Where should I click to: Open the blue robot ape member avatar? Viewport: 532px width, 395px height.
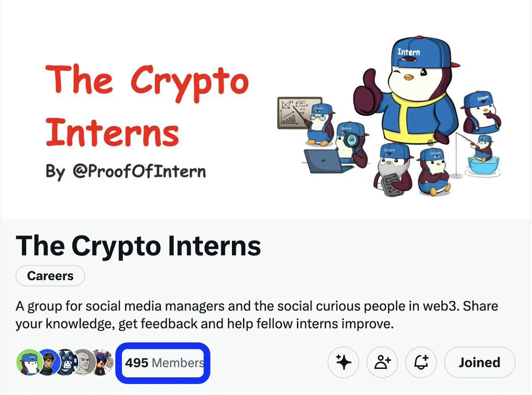(x=66, y=362)
